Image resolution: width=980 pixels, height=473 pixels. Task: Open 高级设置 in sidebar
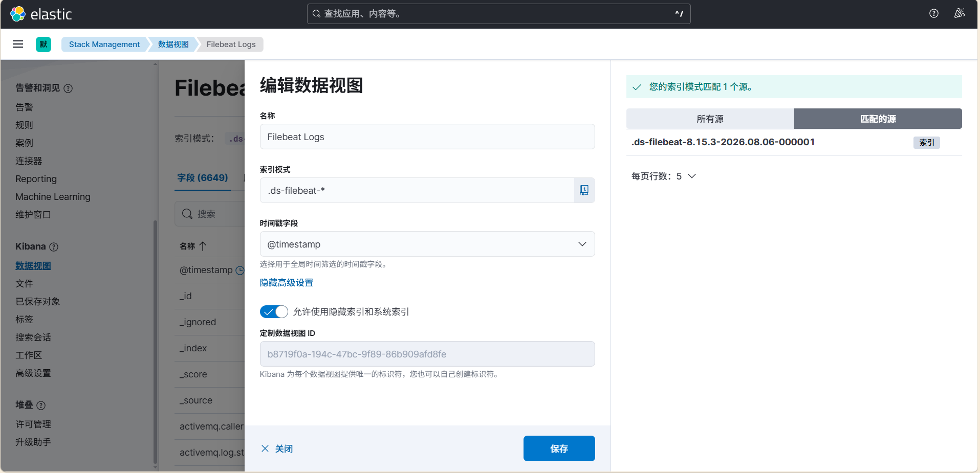pyautogui.click(x=33, y=373)
